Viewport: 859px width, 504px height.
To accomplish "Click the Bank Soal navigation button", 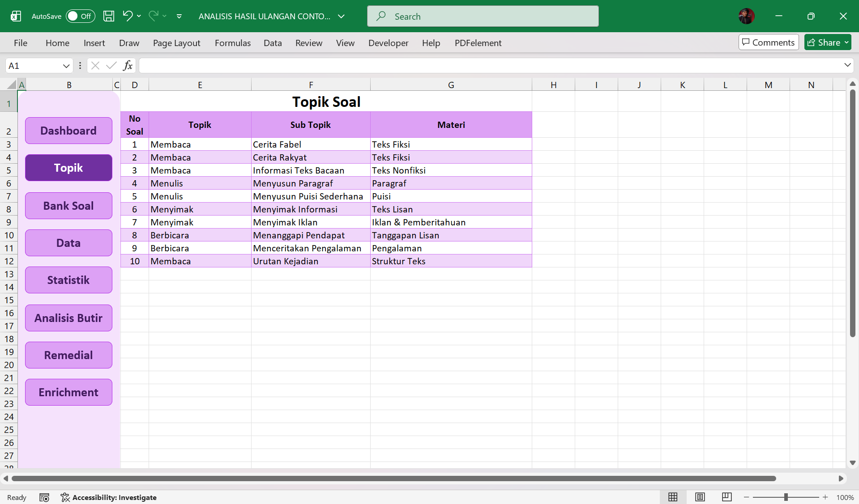I will coord(68,206).
